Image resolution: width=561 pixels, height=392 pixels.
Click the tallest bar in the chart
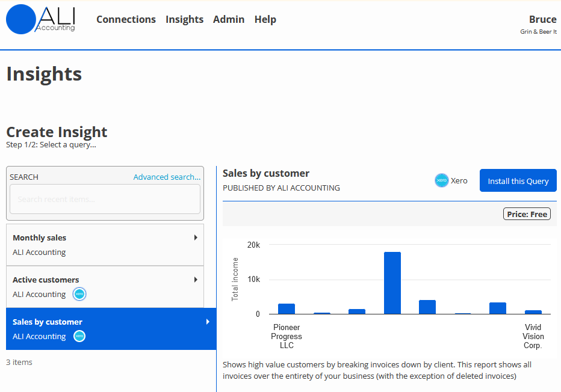392,283
